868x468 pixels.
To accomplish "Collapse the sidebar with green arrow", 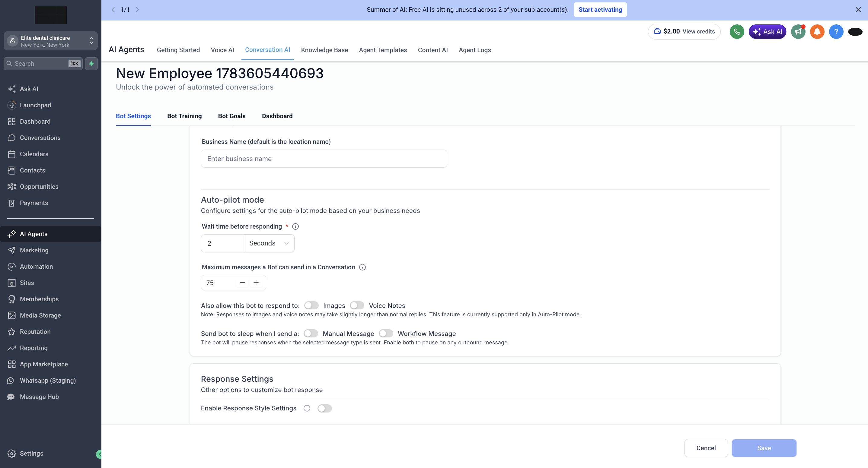I will click(99, 454).
